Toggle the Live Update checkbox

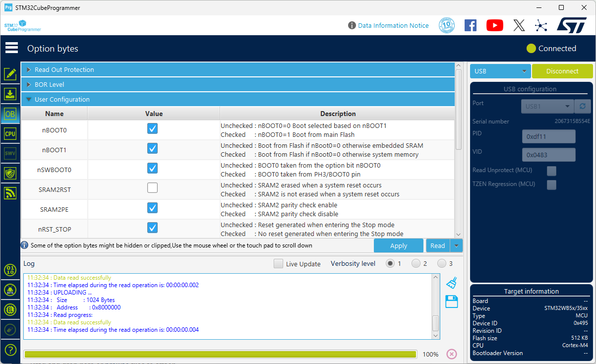[278, 263]
